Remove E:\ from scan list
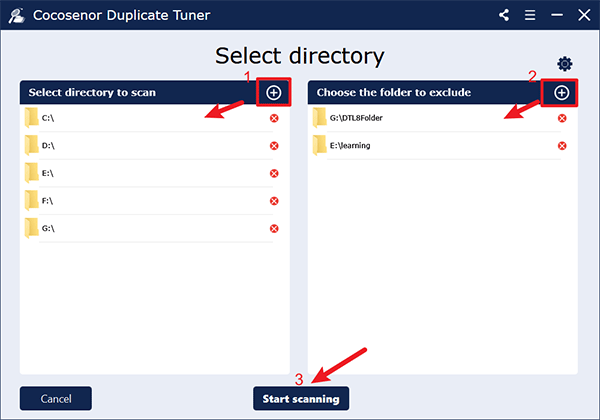600x420 pixels. tap(274, 173)
